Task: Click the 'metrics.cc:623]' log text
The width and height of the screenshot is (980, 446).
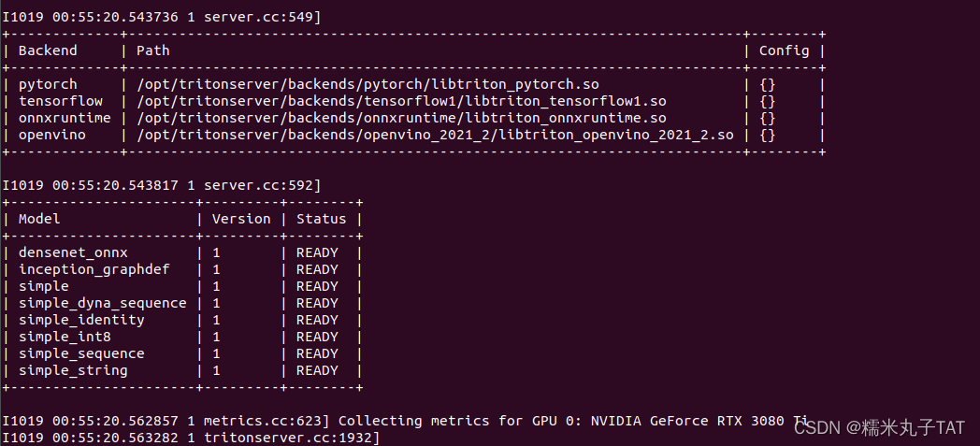Action: (x=267, y=421)
